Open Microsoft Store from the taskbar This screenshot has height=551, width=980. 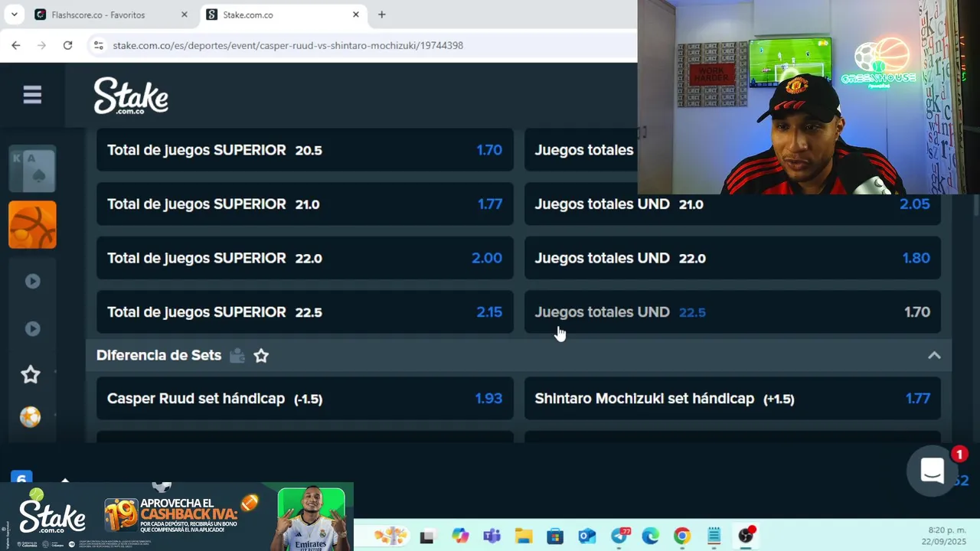point(555,536)
